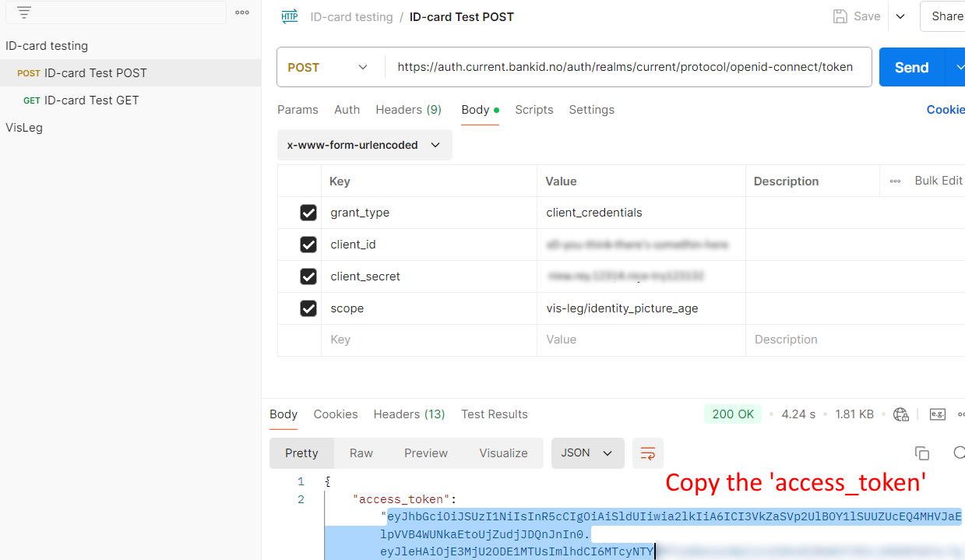Open the Cookies link near Send
The height and width of the screenshot is (560, 965).
pos(946,110)
